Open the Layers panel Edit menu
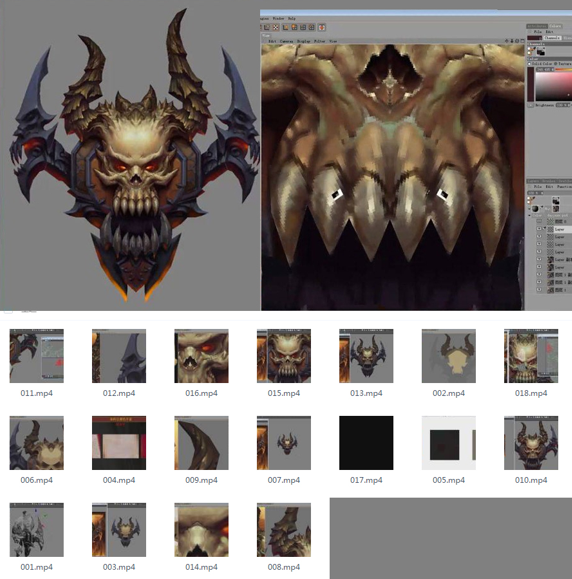This screenshot has width=572, height=579. tap(549, 186)
